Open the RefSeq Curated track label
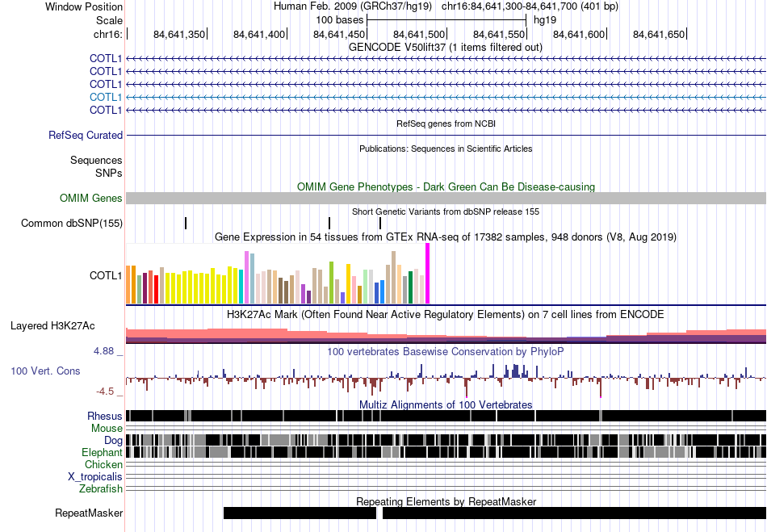This screenshot has width=767, height=532. click(x=86, y=136)
